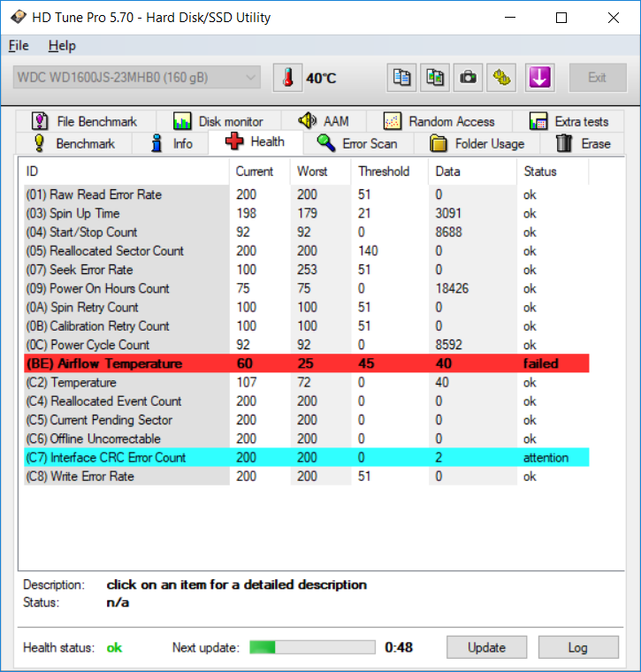Select the (0C) Power Cycle Count row
This screenshot has height=672, width=641.
307,345
